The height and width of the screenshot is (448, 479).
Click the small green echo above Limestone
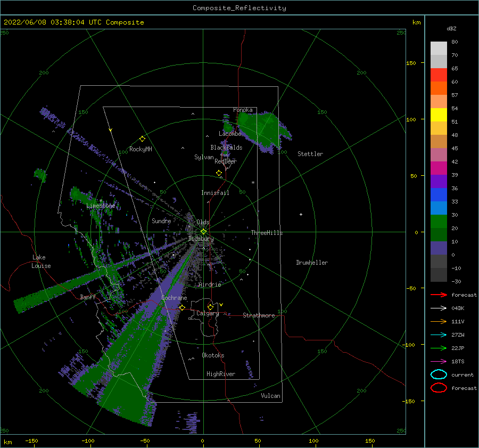click(40, 175)
